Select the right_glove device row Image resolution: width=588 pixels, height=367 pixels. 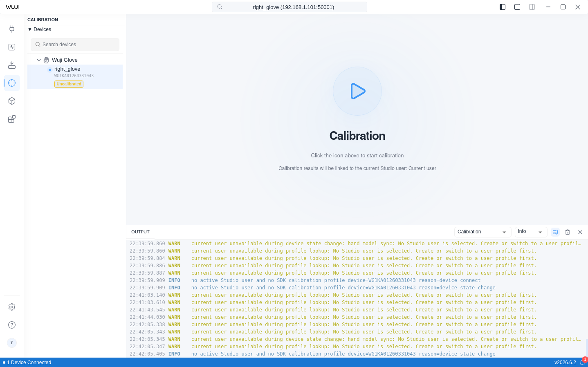(x=75, y=76)
